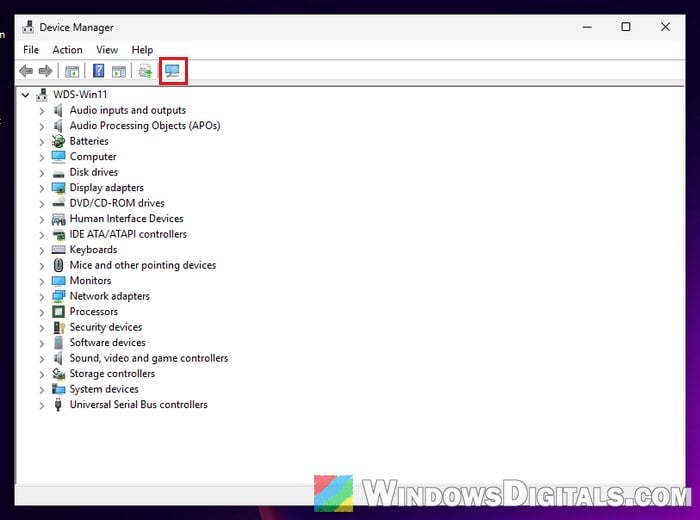Click the Human Interface Devices icon
Screen dimensions: 700x520
tap(58, 219)
